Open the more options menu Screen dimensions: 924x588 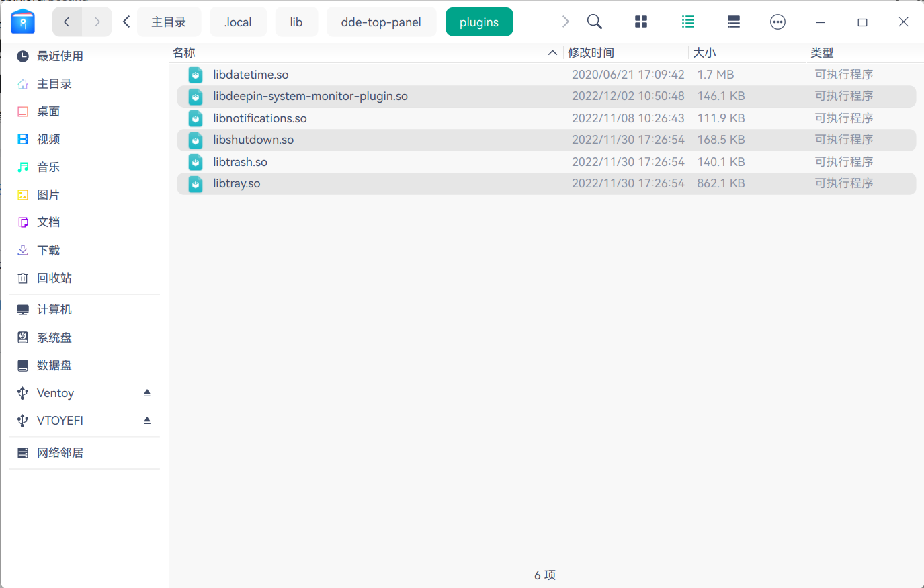778,22
